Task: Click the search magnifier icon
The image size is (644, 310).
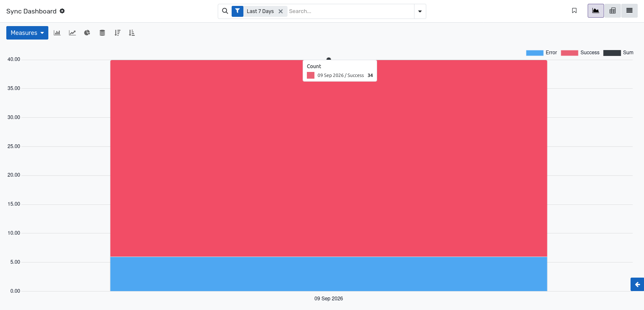Action: [x=225, y=11]
